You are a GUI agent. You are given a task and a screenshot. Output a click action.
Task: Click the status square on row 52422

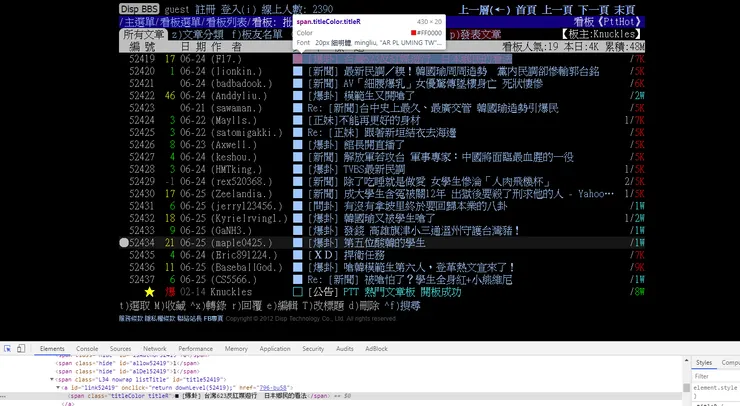point(298,96)
